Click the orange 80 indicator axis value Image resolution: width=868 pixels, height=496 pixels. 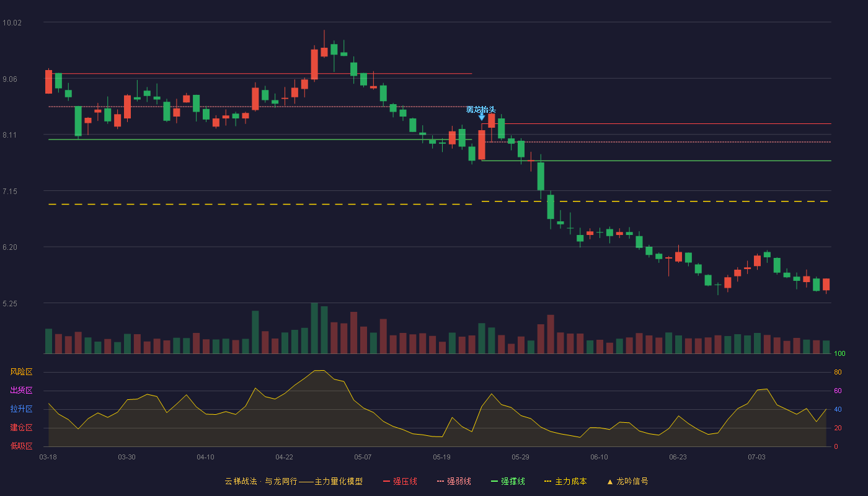tap(838, 373)
